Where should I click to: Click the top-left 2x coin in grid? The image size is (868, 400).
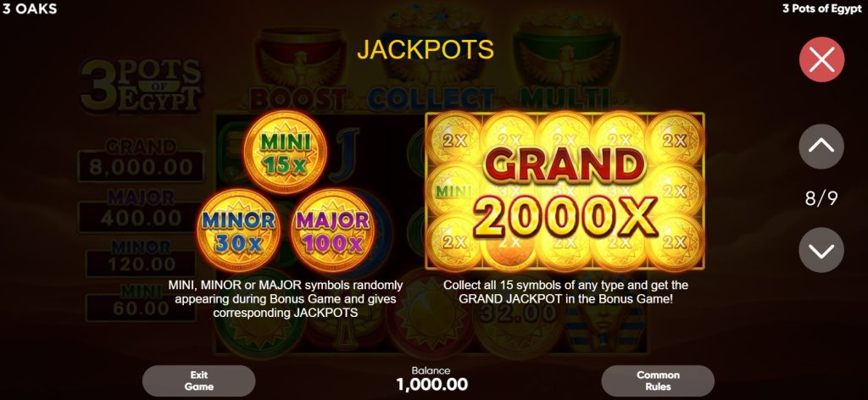[x=454, y=140]
